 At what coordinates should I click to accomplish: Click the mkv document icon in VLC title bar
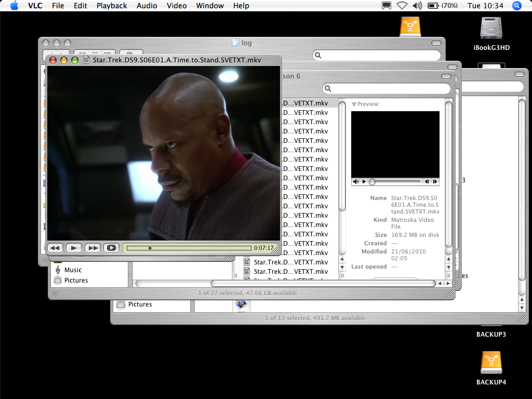click(86, 60)
